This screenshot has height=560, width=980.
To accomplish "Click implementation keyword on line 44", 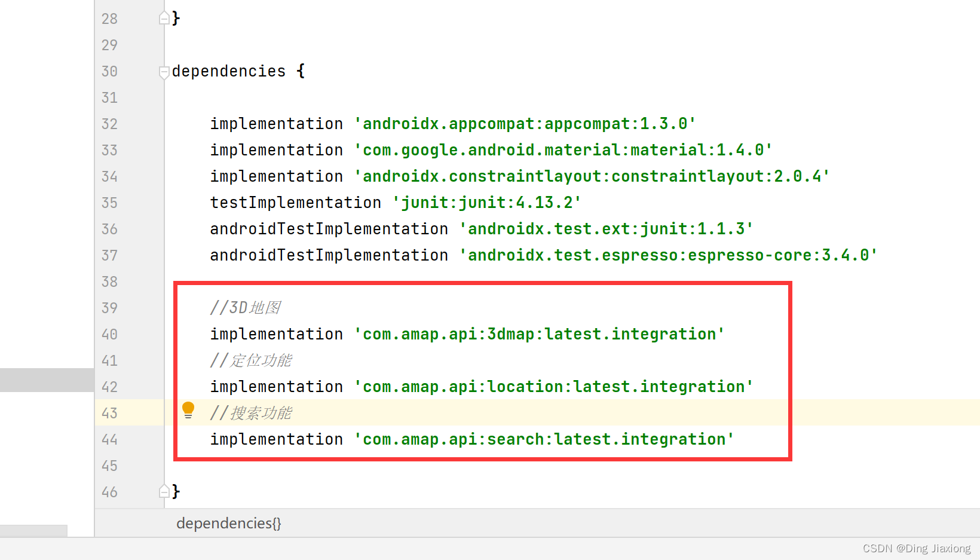I will coord(277,439).
